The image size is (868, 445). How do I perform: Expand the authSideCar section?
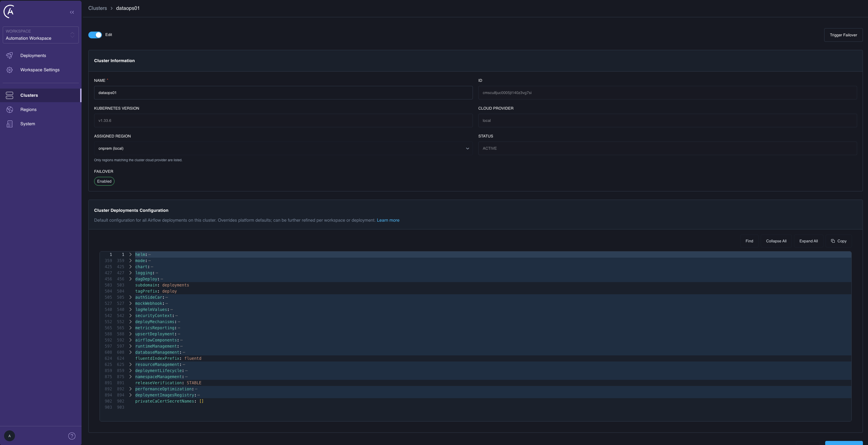(130, 297)
